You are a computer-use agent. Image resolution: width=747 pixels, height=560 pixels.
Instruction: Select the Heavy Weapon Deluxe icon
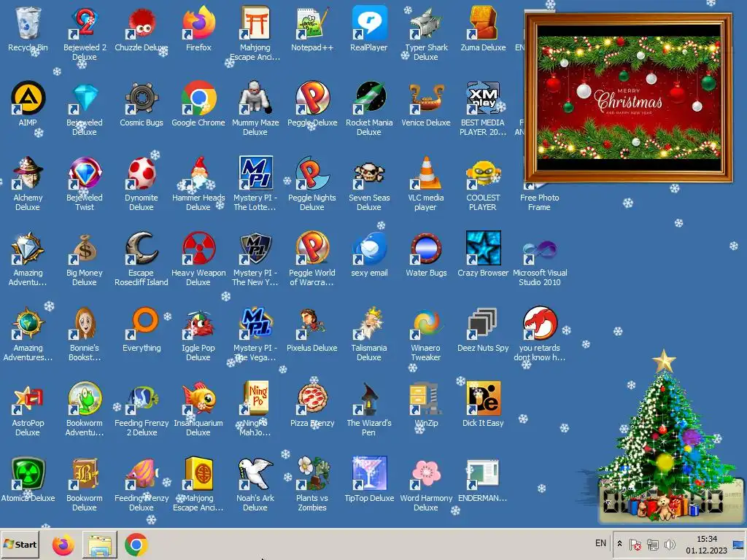(198, 249)
